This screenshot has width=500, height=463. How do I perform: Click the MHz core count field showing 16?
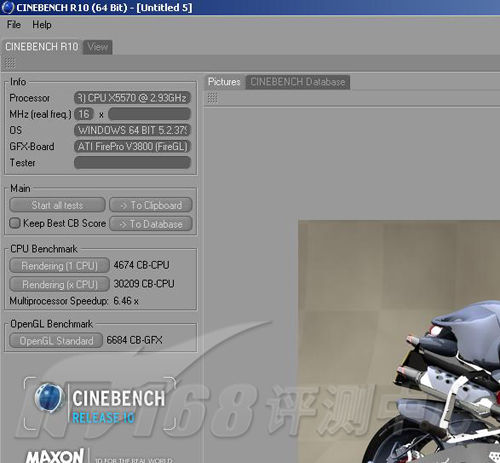[84, 114]
